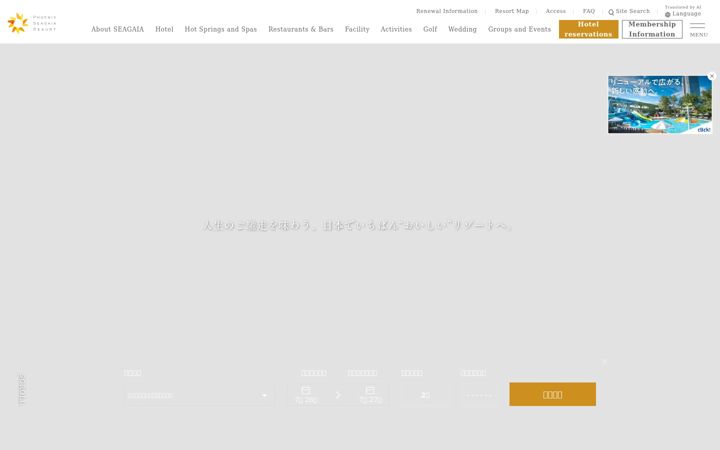Expand the hotel selection dropdown
Screen dimensions: 720x450
pos(199,395)
